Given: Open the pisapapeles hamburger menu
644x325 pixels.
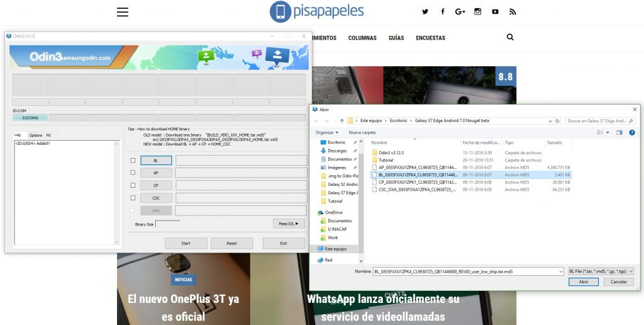Looking at the screenshot, I should (123, 12).
